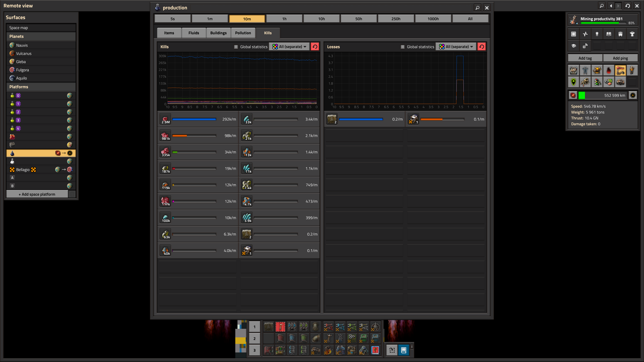Open search in production window
This screenshot has height=362, width=644.
click(x=477, y=8)
